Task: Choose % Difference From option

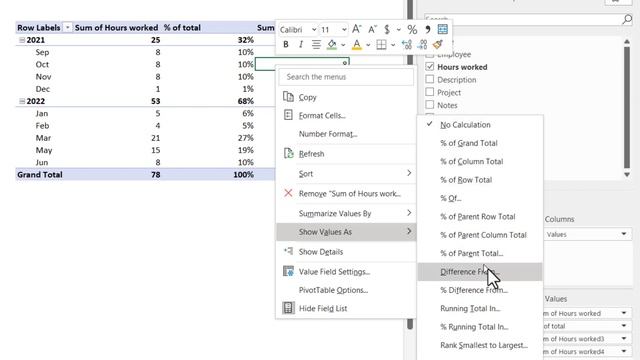Action: [480, 290]
